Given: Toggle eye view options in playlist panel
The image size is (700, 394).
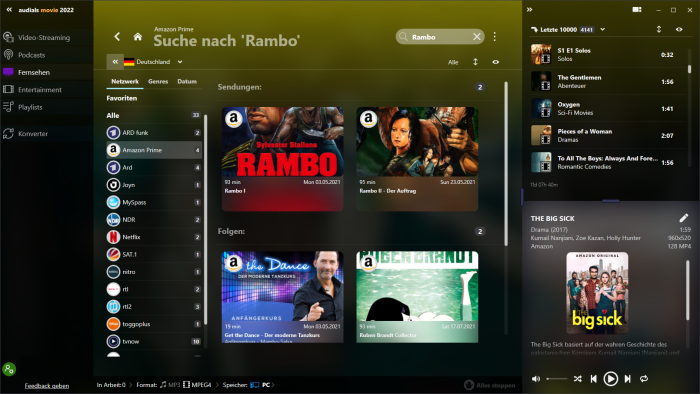Looking at the screenshot, I should [679, 29].
